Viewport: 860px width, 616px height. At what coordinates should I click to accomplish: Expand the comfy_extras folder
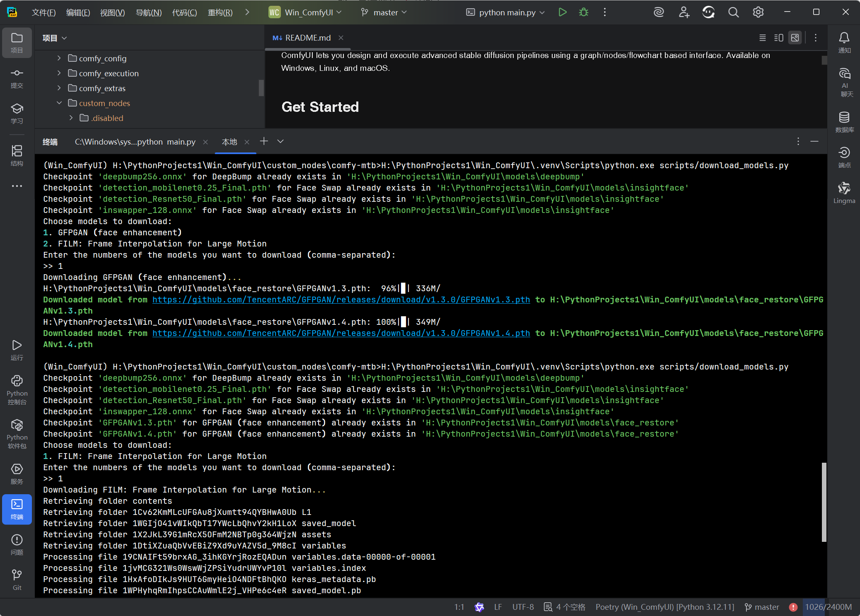(x=59, y=88)
